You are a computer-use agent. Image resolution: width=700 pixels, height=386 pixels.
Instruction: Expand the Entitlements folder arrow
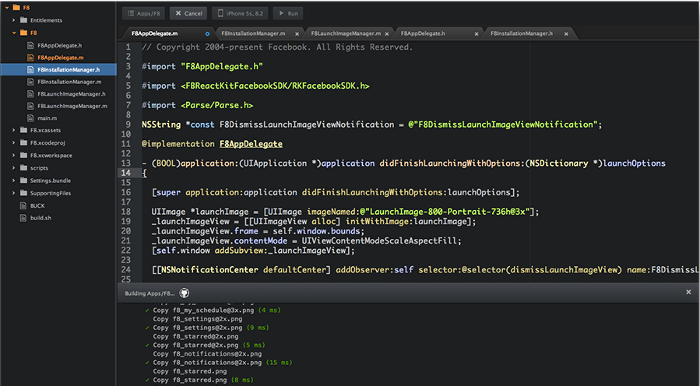pyautogui.click(x=14, y=20)
